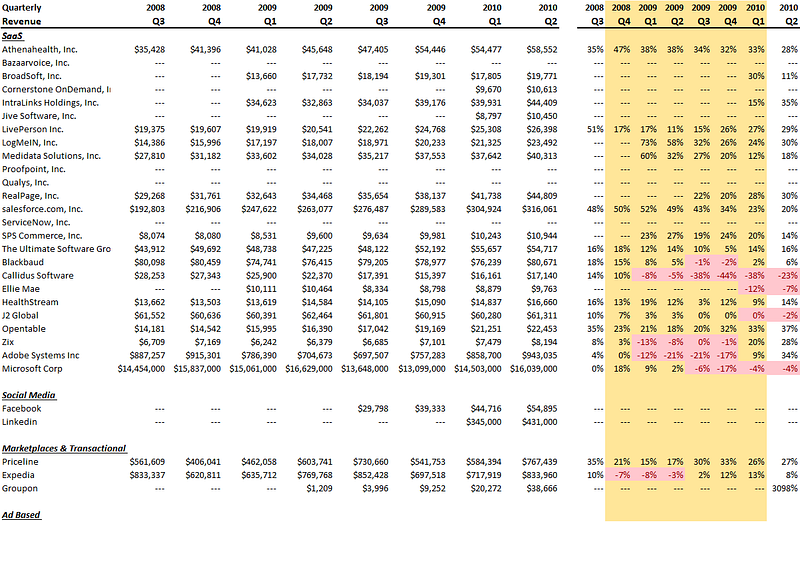
Task: Select RealPage value $44,809
Action: click(x=542, y=196)
